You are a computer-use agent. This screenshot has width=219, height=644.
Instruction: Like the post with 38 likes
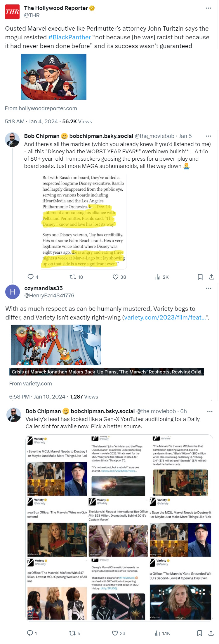pos(116,277)
